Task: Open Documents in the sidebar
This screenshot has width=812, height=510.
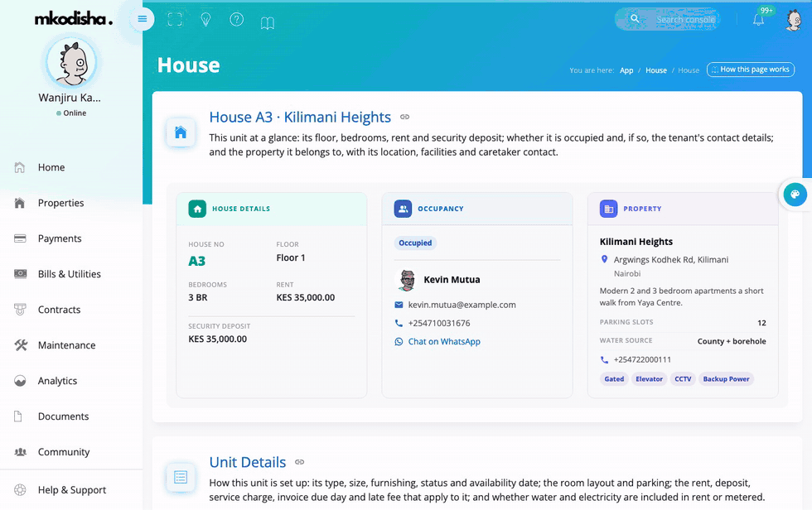Action: (x=71, y=416)
